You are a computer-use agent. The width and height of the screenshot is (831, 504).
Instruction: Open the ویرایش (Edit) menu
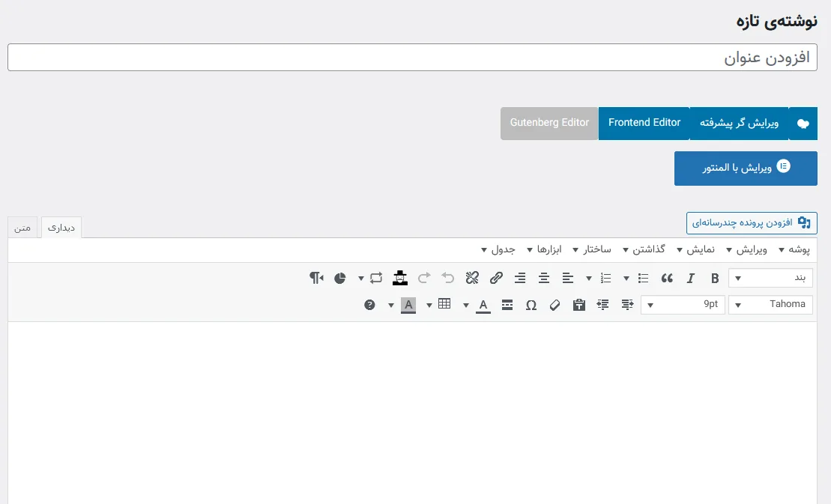[x=746, y=249]
